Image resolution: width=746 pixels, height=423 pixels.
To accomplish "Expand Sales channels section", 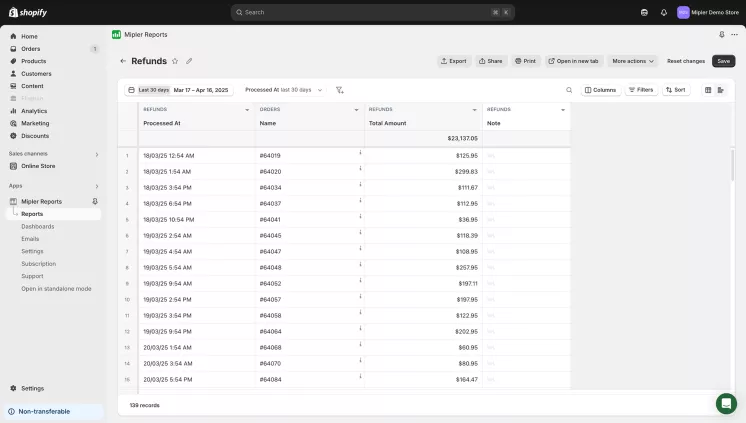I will coord(97,154).
